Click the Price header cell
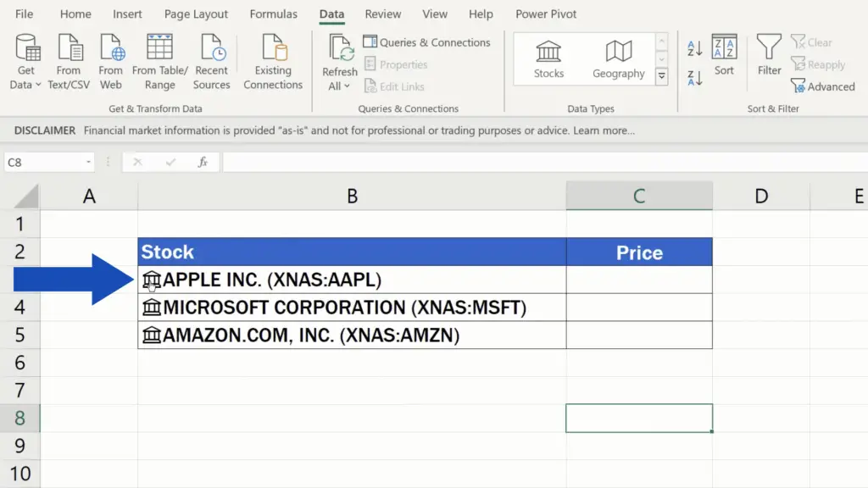 [639, 252]
